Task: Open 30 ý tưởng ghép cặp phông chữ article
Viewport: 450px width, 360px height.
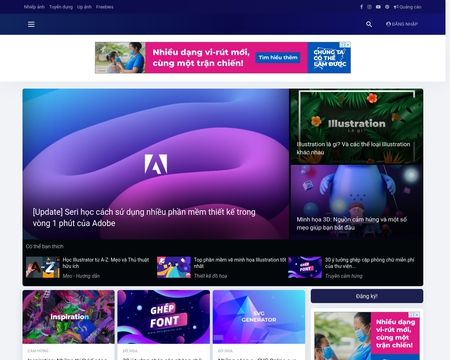Action: pos(370,263)
